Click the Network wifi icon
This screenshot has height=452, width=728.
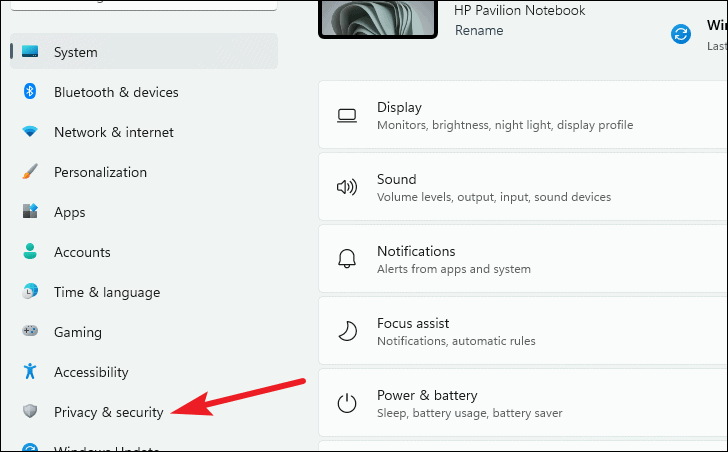(x=30, y=132)
